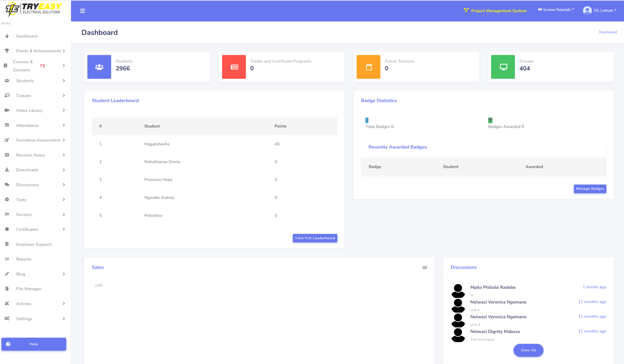Image resolution: width=624 pixels, height=364 pixels.
Task: Go to Employer Support page
Action: pyautogui.click(x=34, y=244)
